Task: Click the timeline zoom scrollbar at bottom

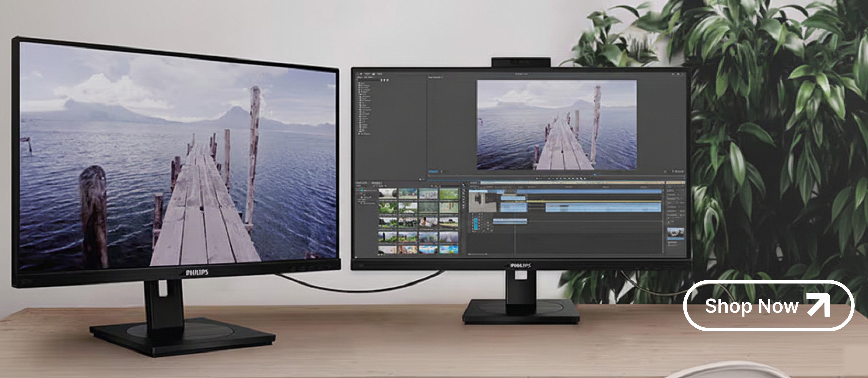Action: (478, 254)
